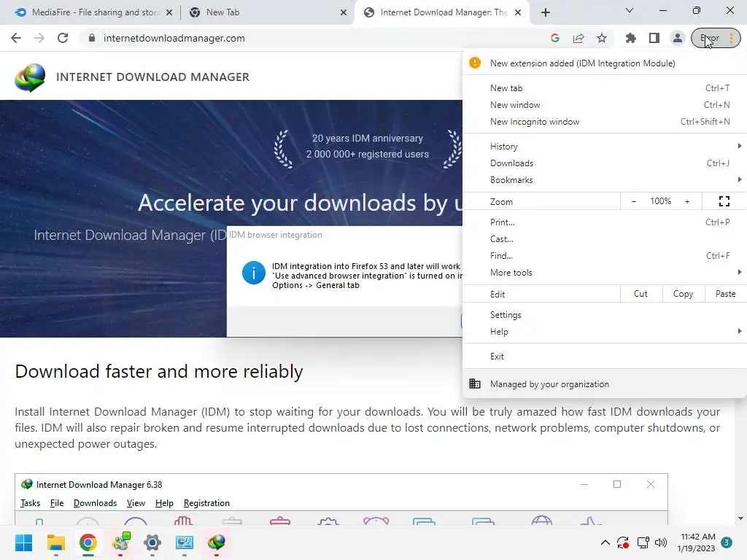Select Exit from Chrome menu
Screen dimensions: 747x560
(605, 356)
